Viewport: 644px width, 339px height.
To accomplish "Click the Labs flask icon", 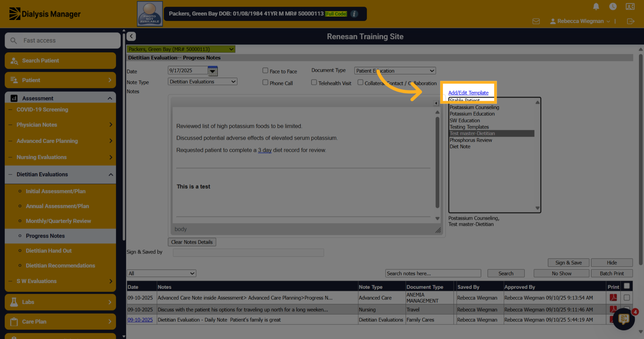I will (14, 302).
